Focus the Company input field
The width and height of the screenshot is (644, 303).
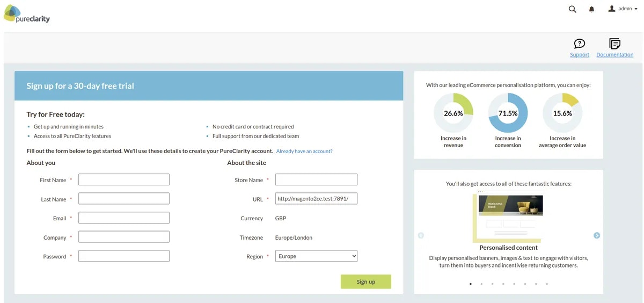pos(124,237)
